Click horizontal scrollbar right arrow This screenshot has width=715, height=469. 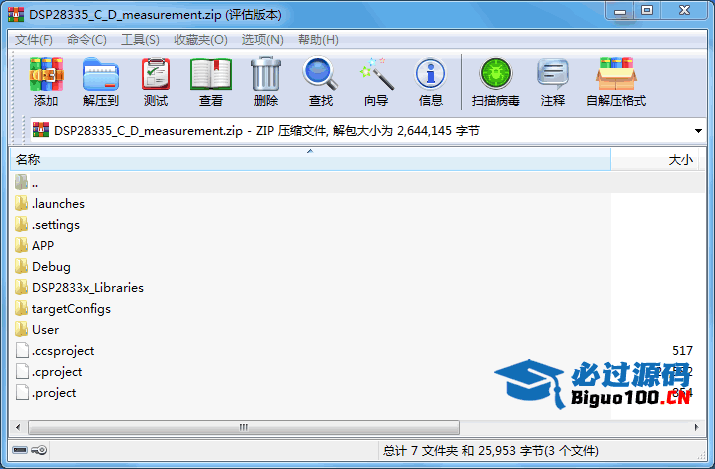click(696, 428)
